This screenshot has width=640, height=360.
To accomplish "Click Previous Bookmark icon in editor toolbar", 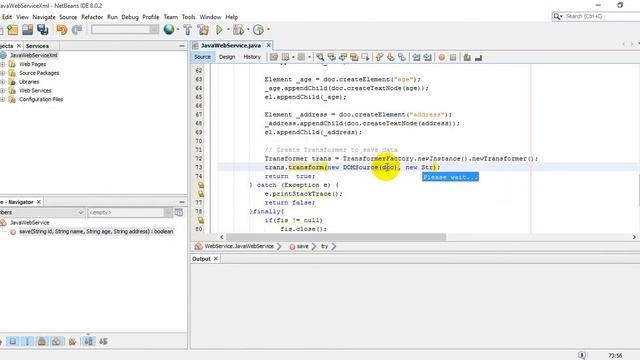I will click(x=379, y=57).
